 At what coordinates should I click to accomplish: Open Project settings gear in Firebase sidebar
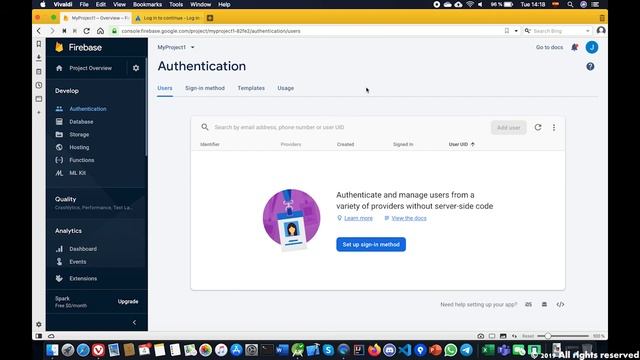click(x=136, y=68)
